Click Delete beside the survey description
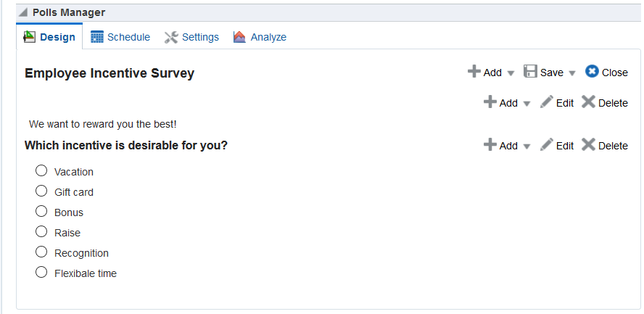Image resolution: width=644 pixels, height=314 pixels. (x=613, y=103)
